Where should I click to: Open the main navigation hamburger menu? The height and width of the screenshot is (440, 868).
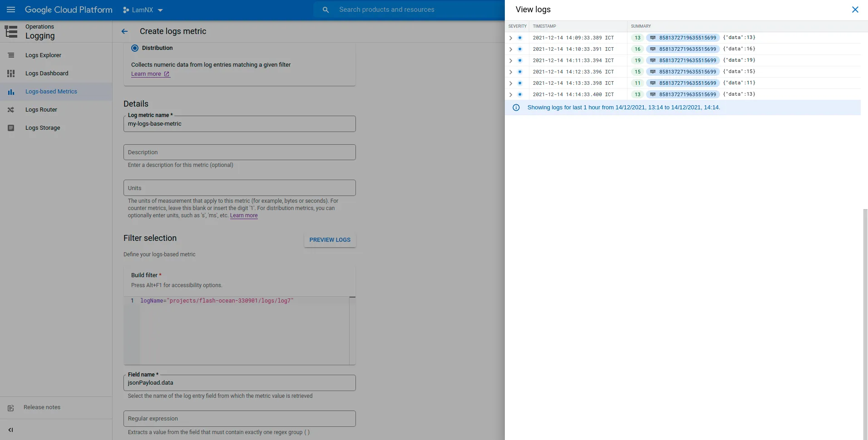pos(11,10)
